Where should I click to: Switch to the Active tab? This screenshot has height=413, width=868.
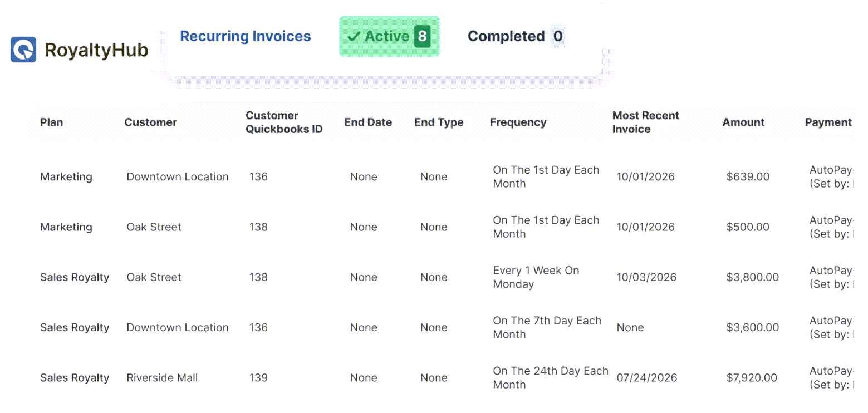[x=389, y=36]
